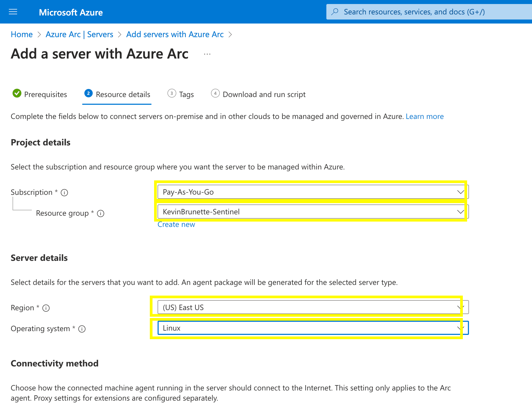Click the Home breadcrumb link

coord(22,34)
